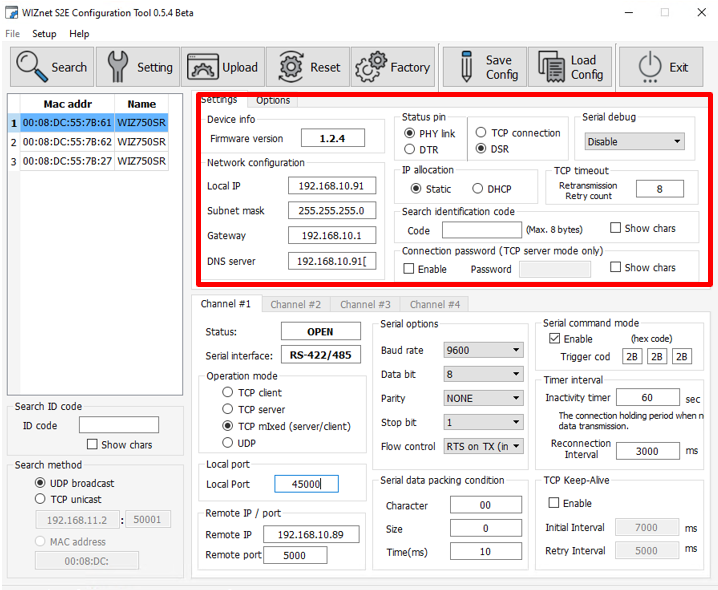Open the File menu
The height and width of the screenshot is (590, 718).
[x=12, y=34]
